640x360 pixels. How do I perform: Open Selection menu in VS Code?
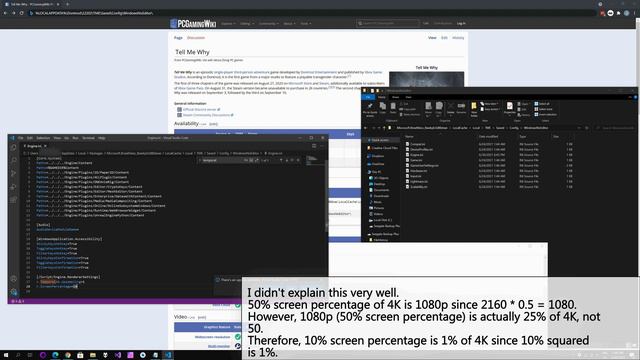[43, 138]
